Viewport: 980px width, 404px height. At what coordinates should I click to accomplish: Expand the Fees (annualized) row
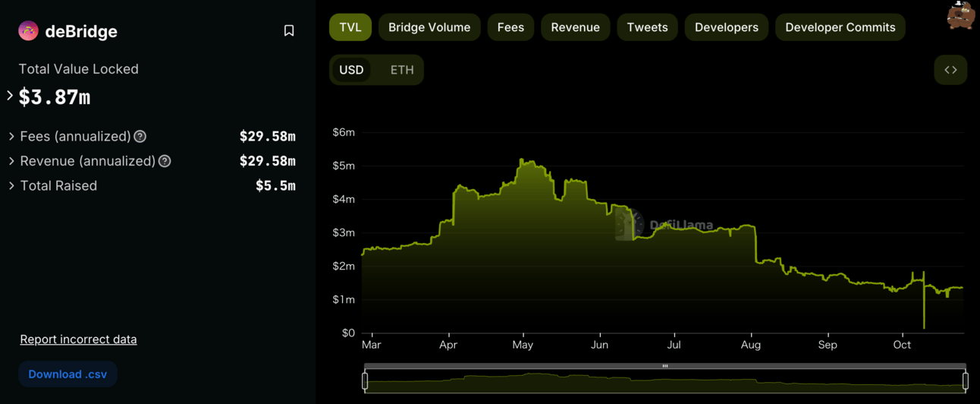(11, 137)
